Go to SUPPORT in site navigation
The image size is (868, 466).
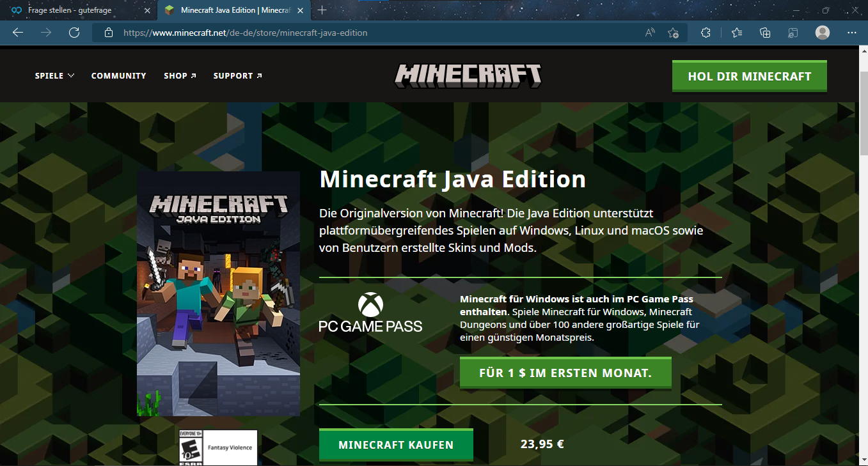pos(237,75)
